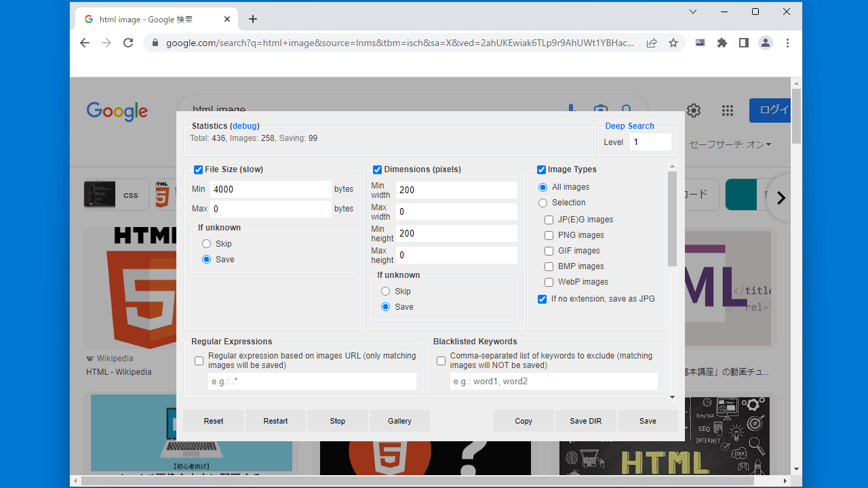Toggle the File Size (slow) checkbox

[198, 169]
